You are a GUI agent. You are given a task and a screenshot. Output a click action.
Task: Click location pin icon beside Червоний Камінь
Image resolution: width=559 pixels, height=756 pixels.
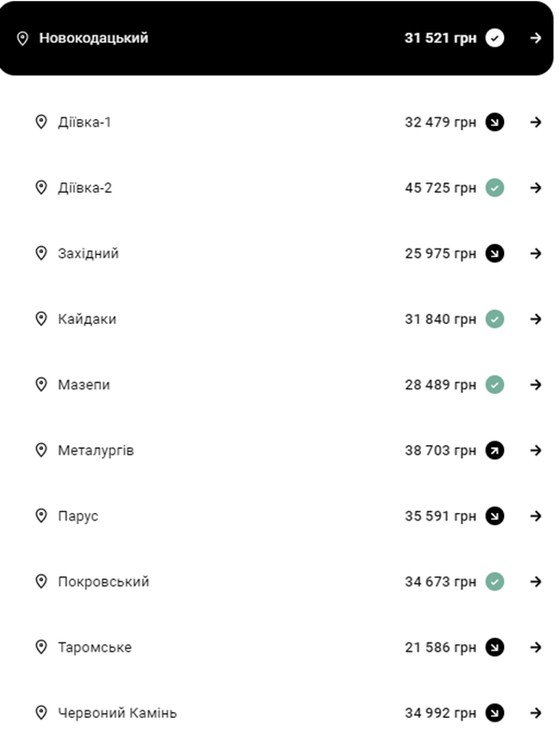[41, 713]
